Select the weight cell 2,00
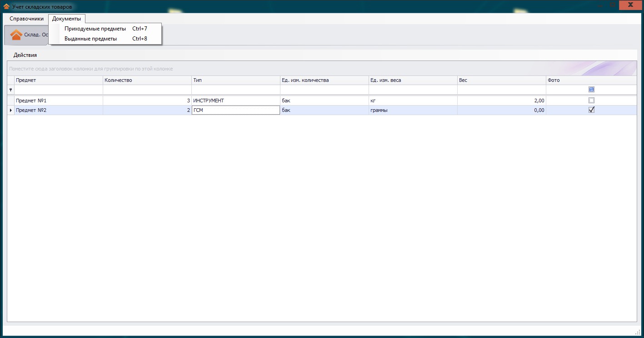This screenshot has width=644, height=338. 502,101
